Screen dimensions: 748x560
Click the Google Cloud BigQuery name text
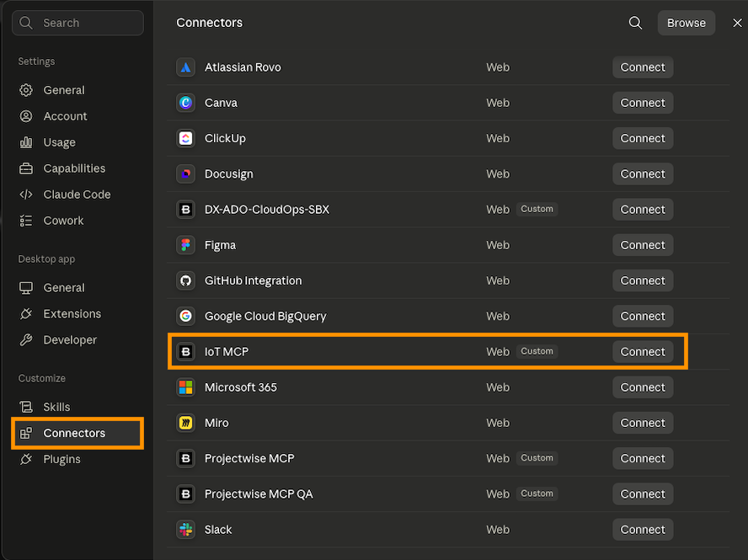click(265, 317)
